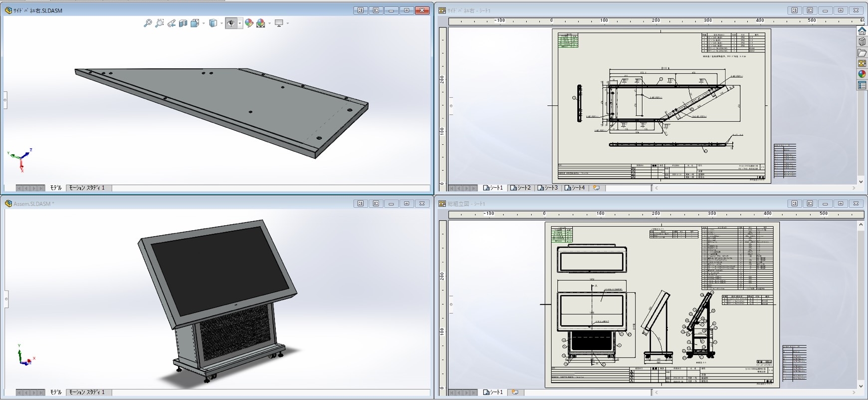Activate the Section View icon
The height and width of the screenshot is (400, 868).
click(183, 23)
